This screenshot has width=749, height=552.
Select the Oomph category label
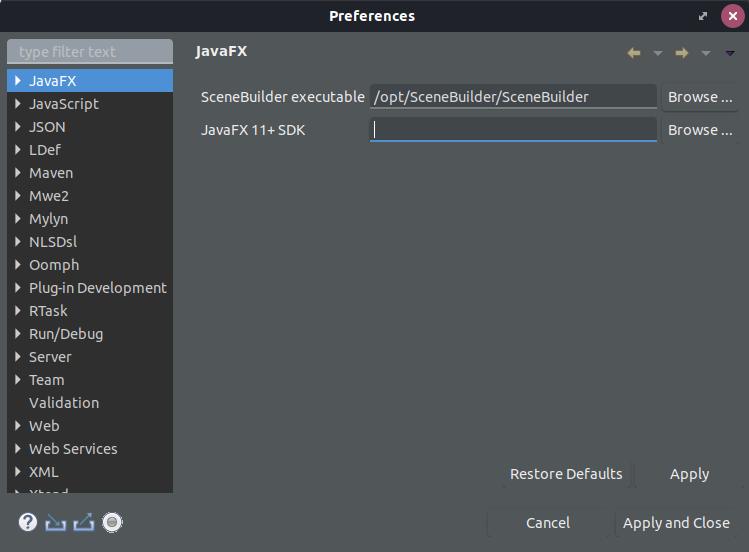pos(54,265)
